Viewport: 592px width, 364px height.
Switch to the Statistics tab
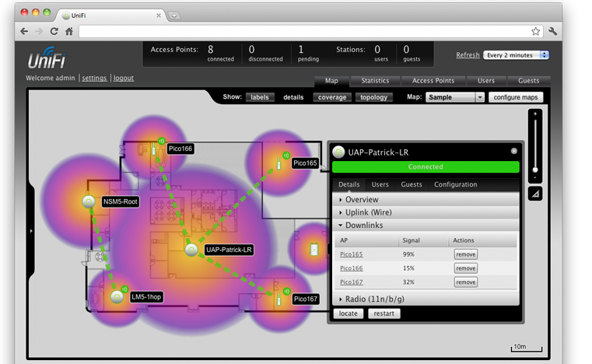pyautogui.click(x=375, y=80)
